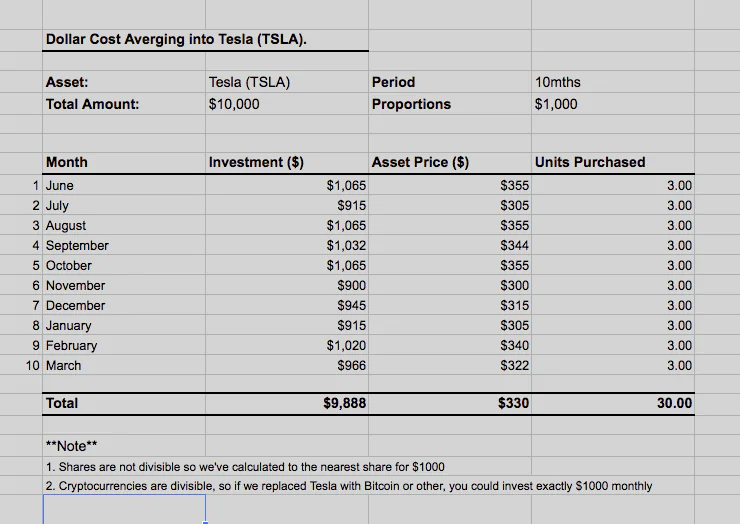Select the note about cryptocurrencies being divisible

pyautogui.click(x=349, y=486)
